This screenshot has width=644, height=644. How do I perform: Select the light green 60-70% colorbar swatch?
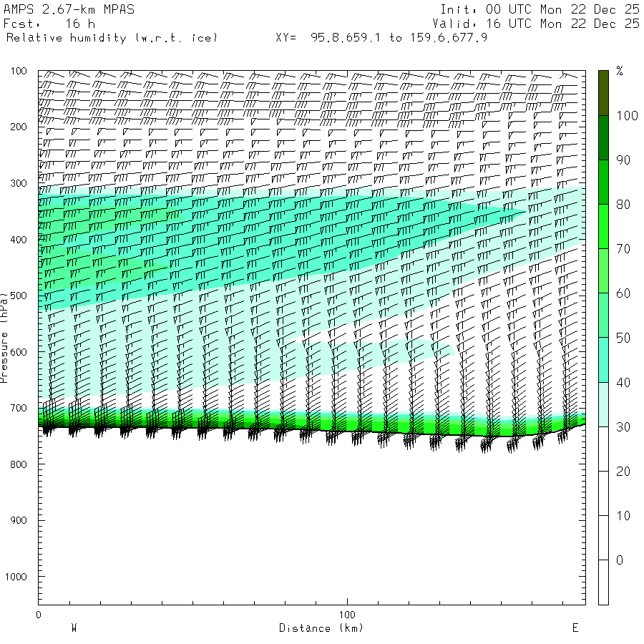(603, 271)
